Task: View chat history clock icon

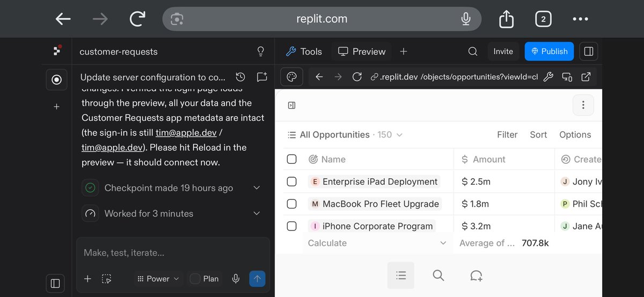Action: pos(240,77)
